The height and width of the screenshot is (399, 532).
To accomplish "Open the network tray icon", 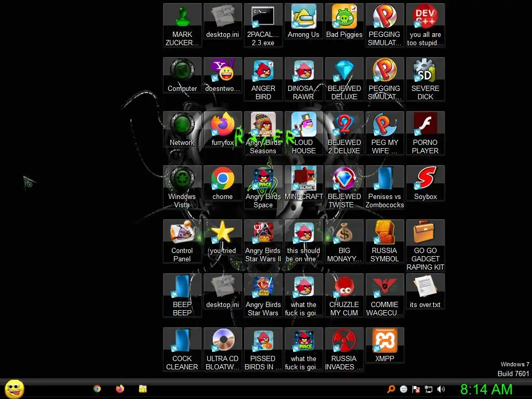I will (x=429, y=389).
